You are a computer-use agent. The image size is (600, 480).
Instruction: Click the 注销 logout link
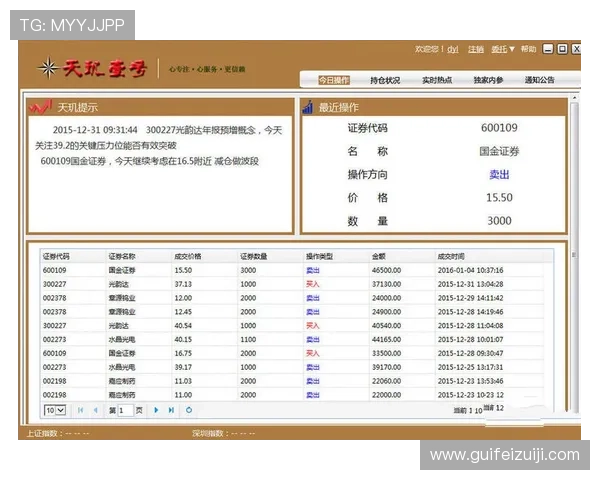(476, 49)
